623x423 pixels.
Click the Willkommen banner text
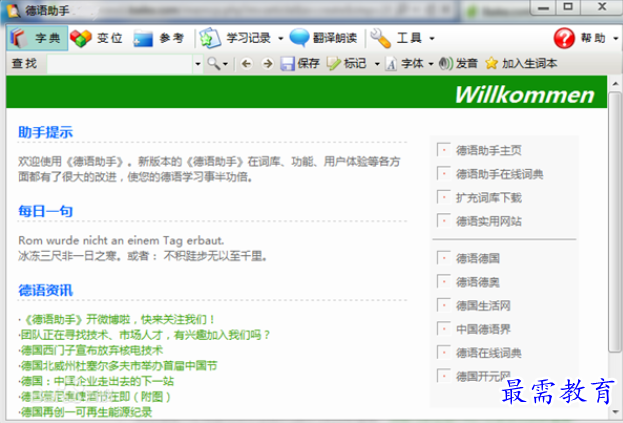524,95
